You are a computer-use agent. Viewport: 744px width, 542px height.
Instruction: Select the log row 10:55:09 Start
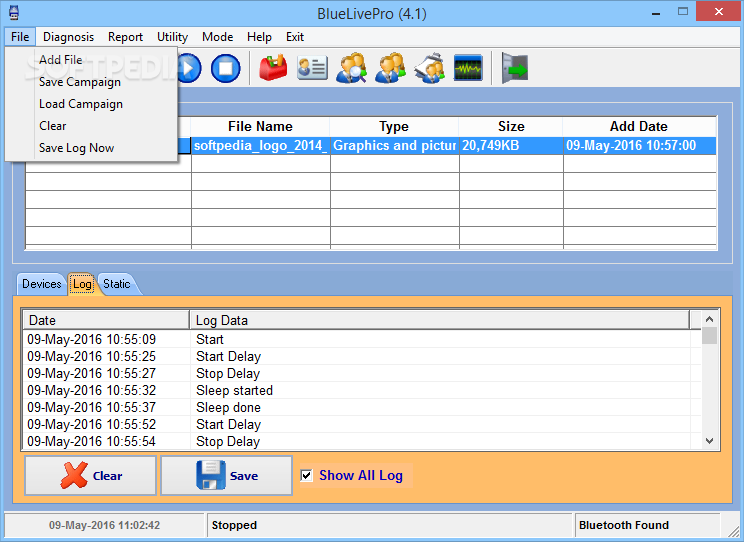point(362,339)
